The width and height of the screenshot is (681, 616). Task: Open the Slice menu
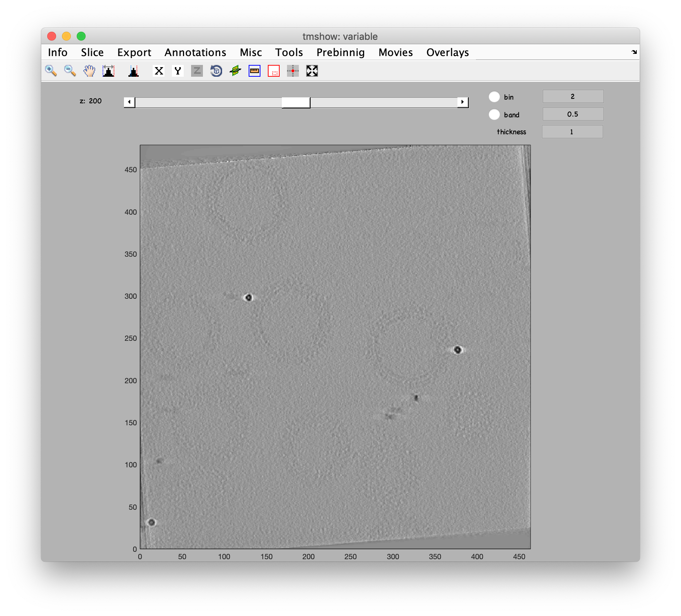[92, 52]
